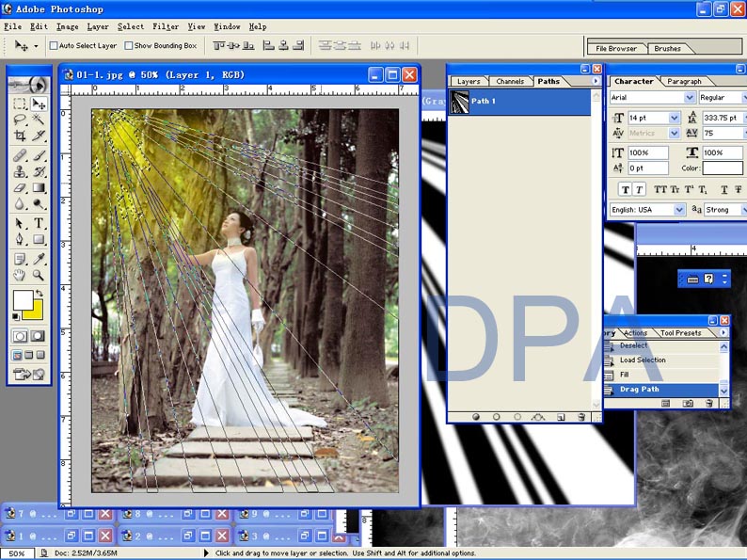
Task: Choose the Healing Brush tool
Action: click(x=20, y=155)
